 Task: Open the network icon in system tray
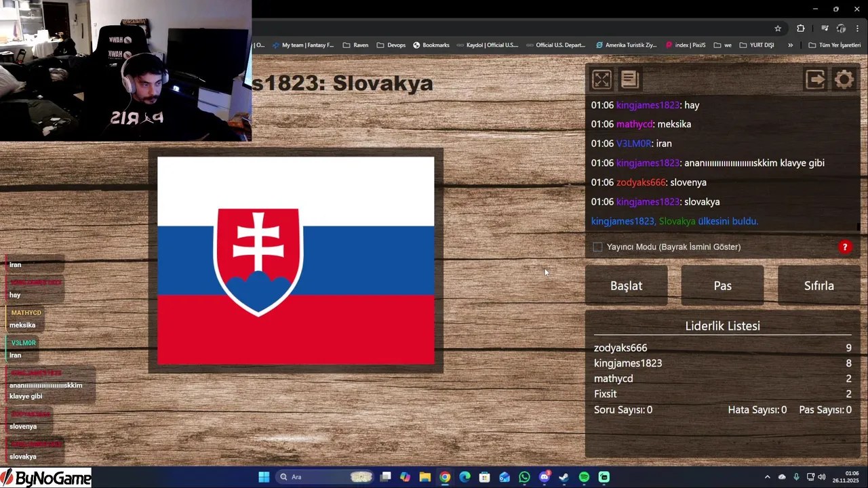(810, 477)
